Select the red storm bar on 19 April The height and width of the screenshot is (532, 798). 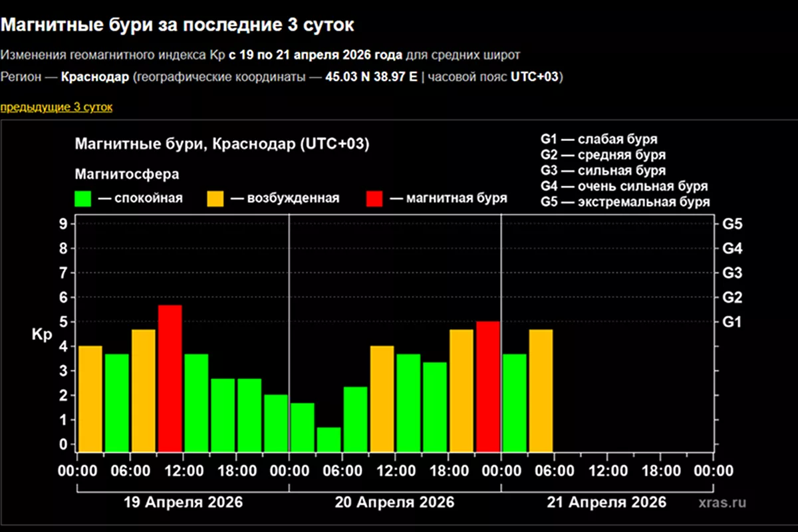coord(170,378)
